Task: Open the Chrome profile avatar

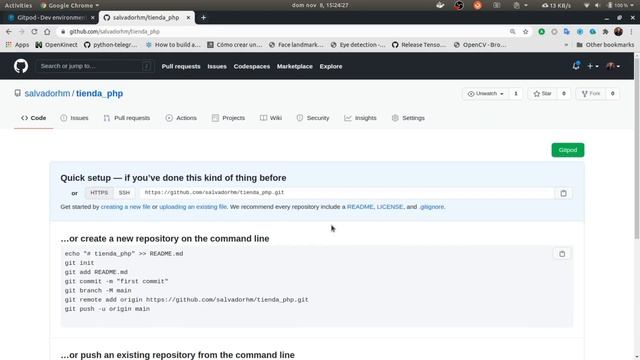Action: coord(618,31)
